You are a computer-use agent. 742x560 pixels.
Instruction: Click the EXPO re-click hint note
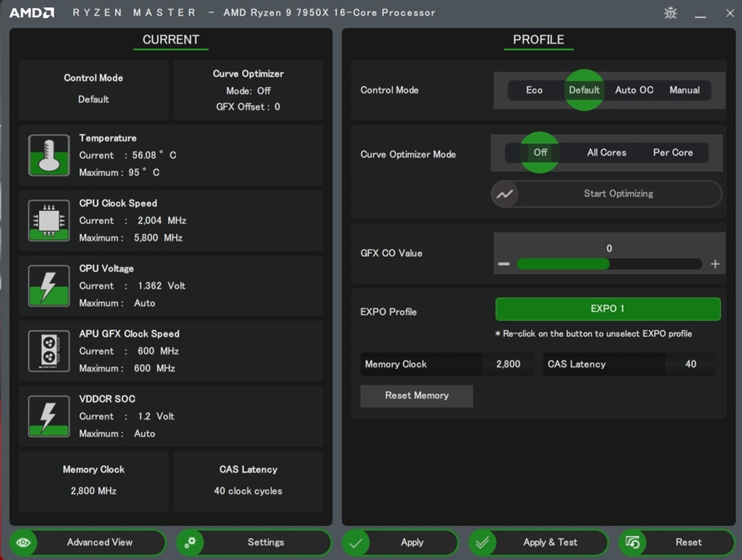(593, 334)
